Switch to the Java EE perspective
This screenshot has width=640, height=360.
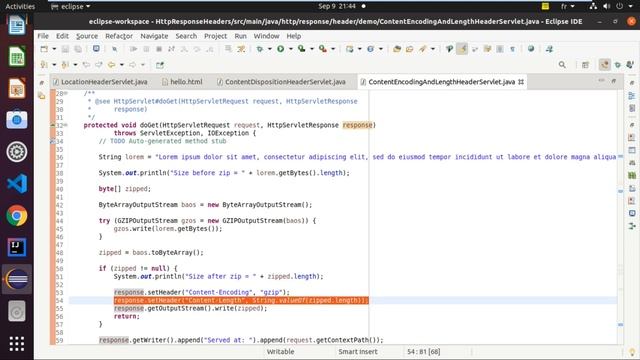coord(604,64)
